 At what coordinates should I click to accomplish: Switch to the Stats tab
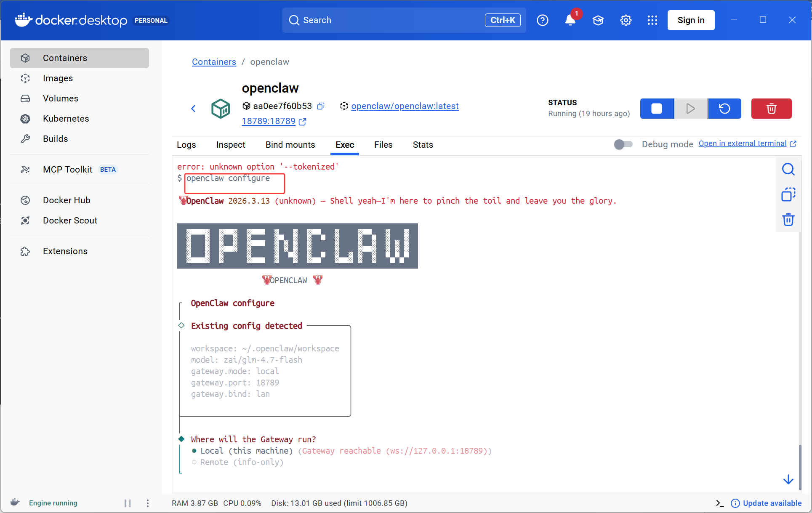[x=423, y=145]
